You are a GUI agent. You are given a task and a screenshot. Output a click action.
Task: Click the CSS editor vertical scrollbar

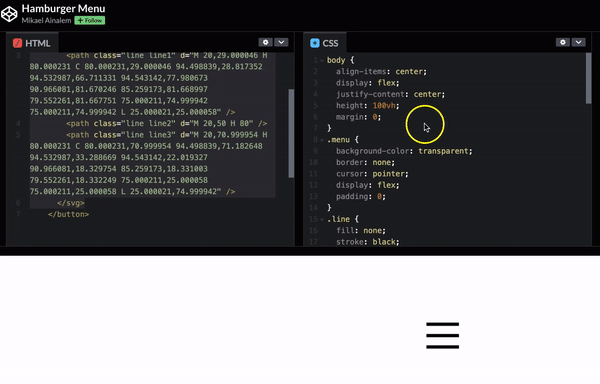(589, 78)
